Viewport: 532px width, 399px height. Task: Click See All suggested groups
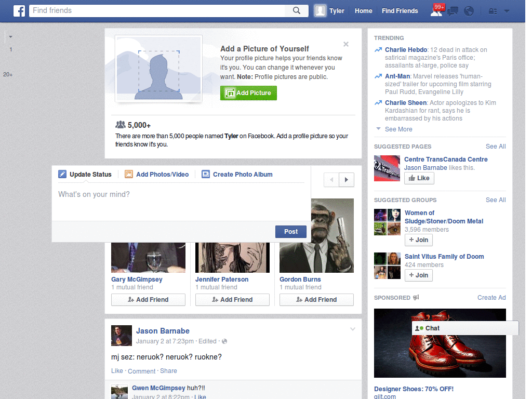tap(495, 200)
